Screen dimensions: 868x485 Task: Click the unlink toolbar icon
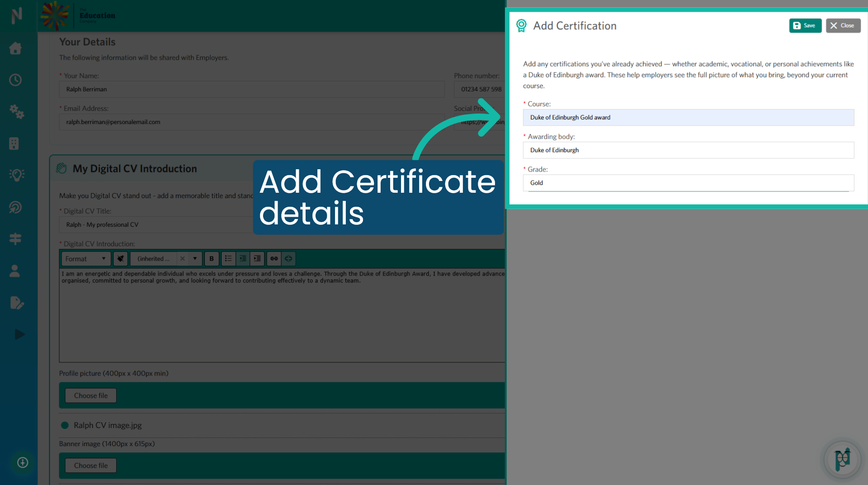(x=288, y=259)
